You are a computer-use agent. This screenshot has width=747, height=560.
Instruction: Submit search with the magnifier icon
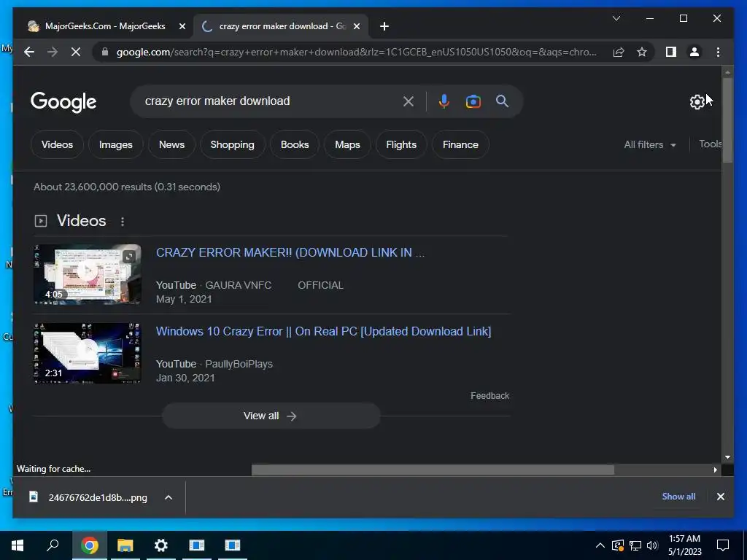click(502, 101)
